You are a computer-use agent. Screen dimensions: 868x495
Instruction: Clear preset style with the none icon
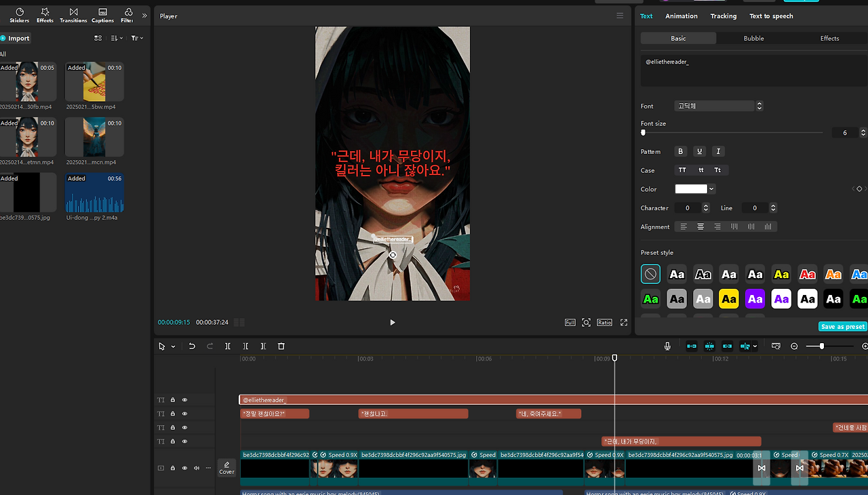(650, 274)
